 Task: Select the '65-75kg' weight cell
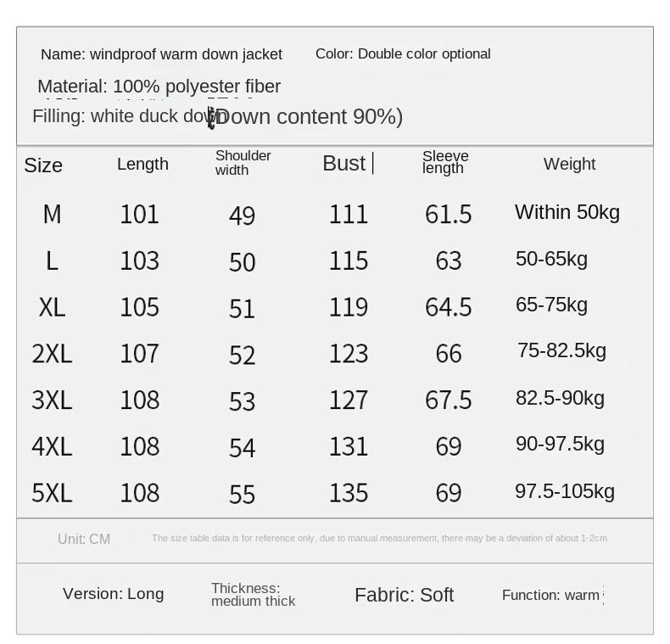(551, 305)
